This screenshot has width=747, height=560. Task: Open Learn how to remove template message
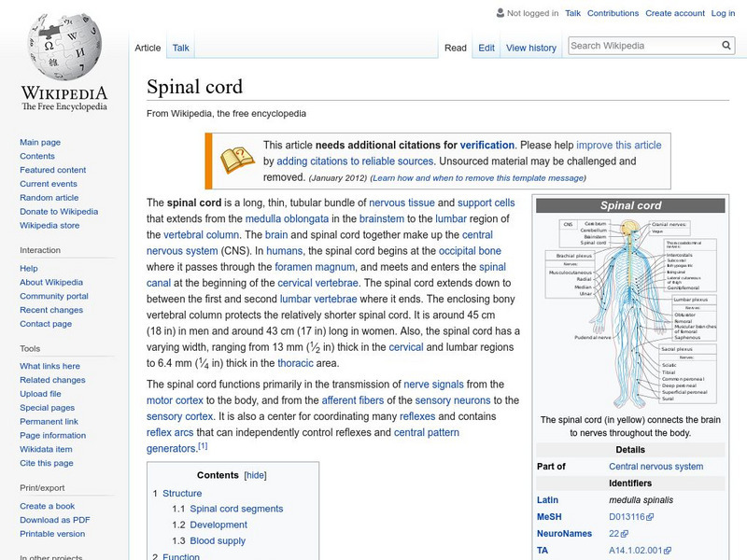pos(478,177)
